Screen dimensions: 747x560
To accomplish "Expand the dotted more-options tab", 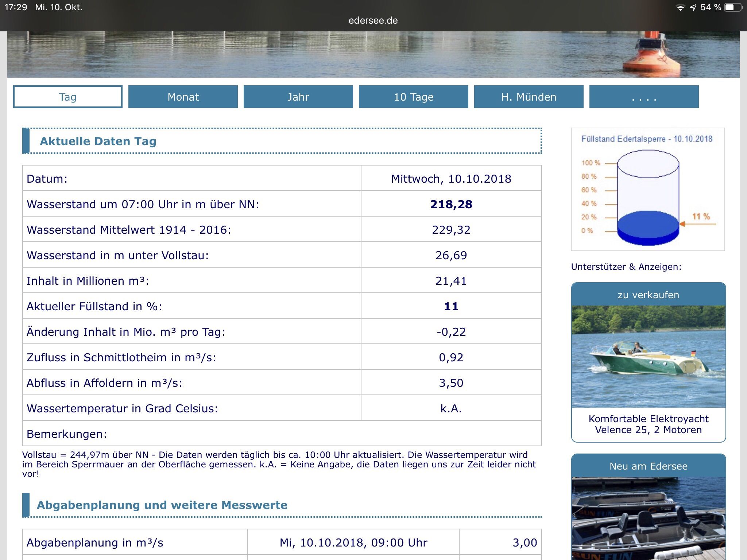I will pyautogui.click(x=644, y=97).
